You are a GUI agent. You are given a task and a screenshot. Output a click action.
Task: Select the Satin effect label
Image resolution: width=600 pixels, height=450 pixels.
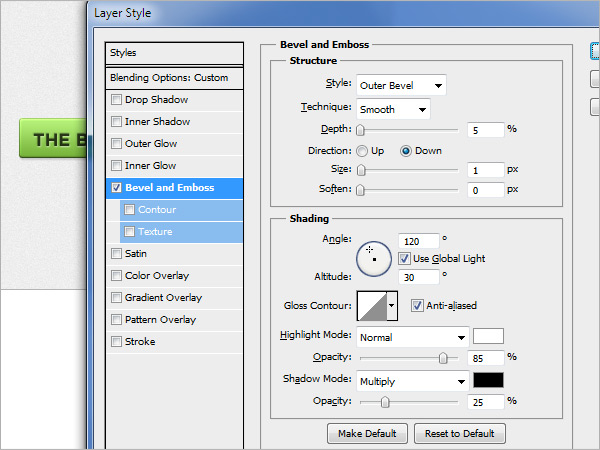[136, 254]
